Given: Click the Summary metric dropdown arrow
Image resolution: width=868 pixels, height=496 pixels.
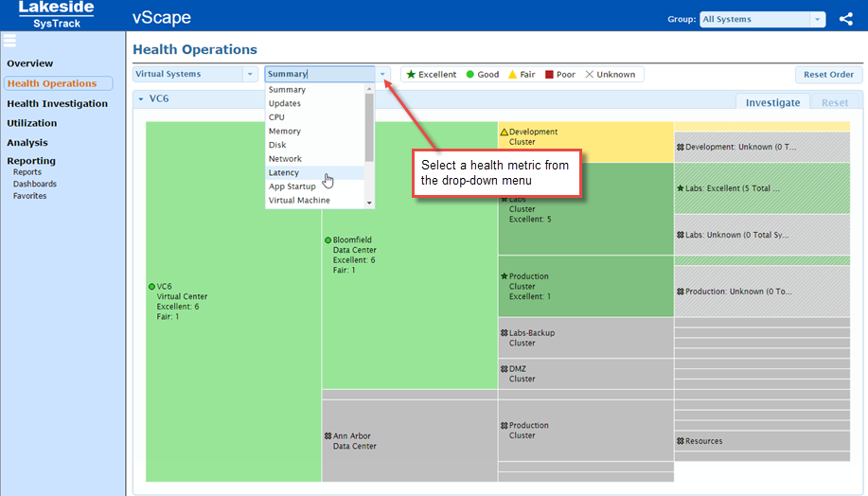Looking at the screenshot, I should tap(382, 74).
